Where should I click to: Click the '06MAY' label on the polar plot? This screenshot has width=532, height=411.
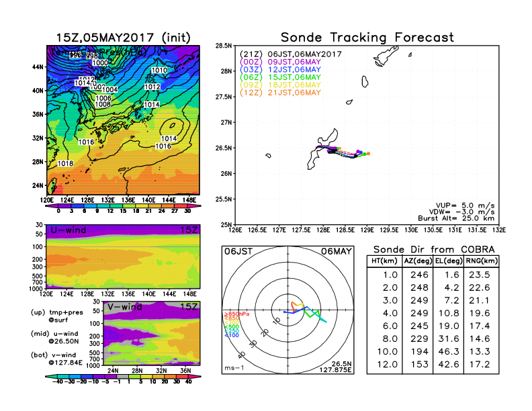tap(337, 252)
